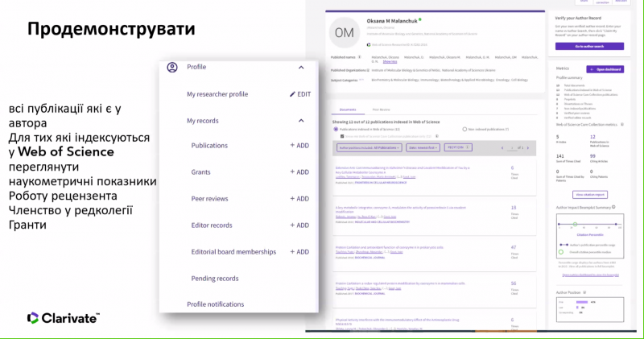Click the button right of Date sort dropdown
Image resolution: width=644 pixels, height=339 pixels.
(458, 147)
